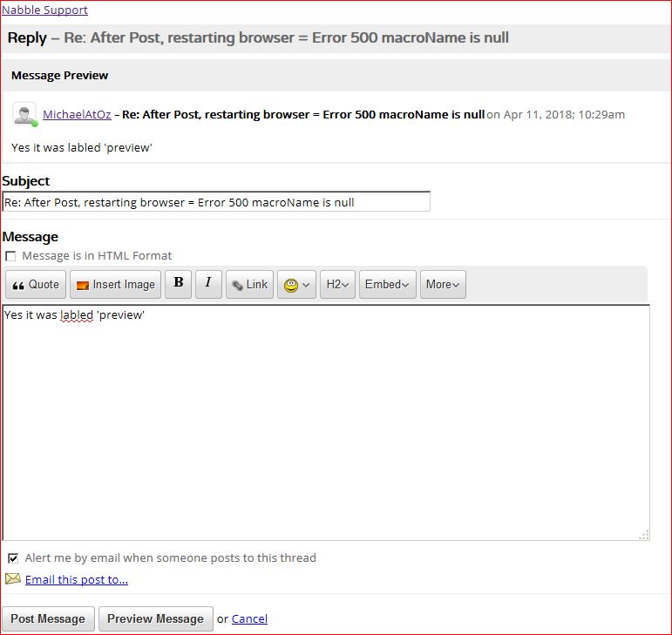Click MichaelAtOz's user avatar

24,114
